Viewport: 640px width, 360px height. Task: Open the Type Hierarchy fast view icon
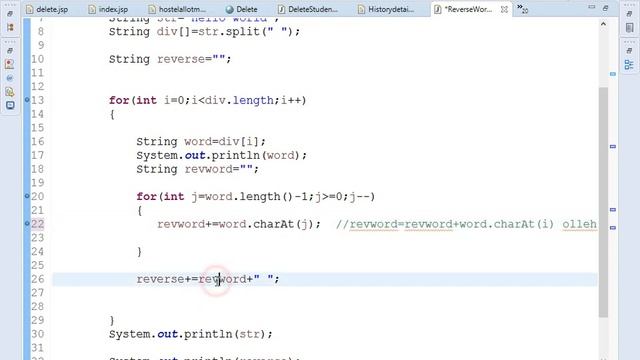pyautogui.click(x=10, y=27)
